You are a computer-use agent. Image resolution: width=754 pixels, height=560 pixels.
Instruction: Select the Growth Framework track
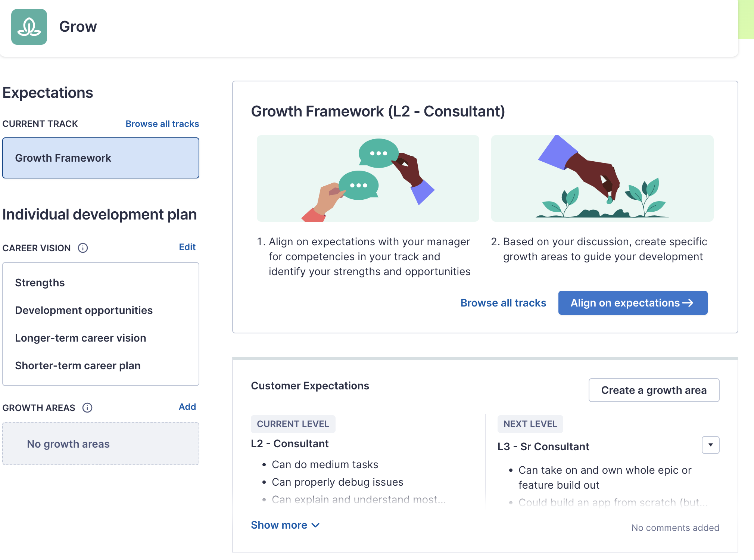(101, 158)
